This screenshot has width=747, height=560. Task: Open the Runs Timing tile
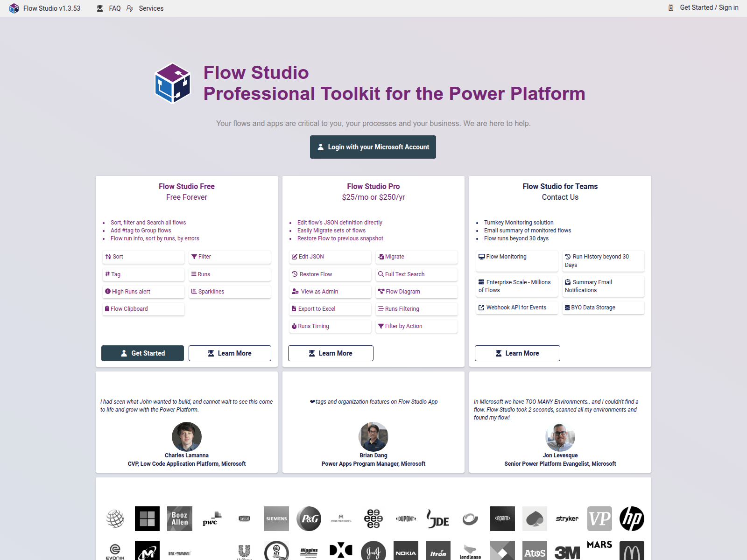click(x=330, y=326)
